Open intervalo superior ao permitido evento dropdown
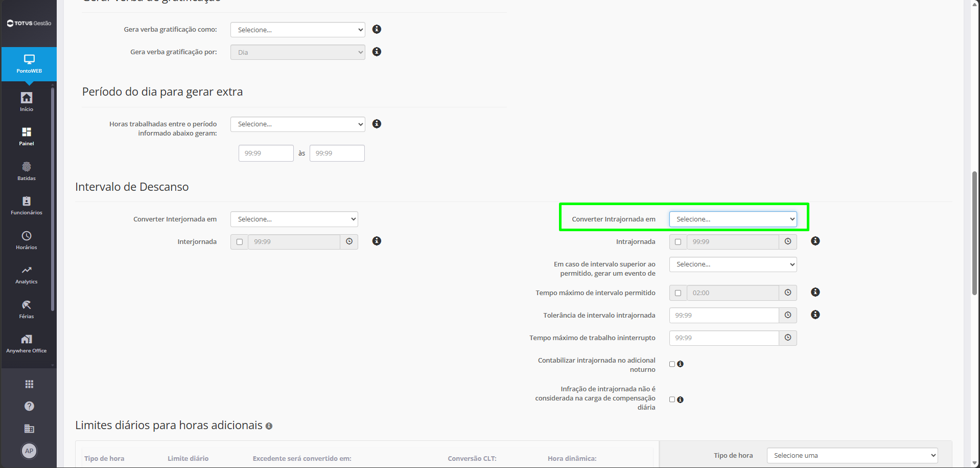Viewport: 980px width, 468px height. tap(733, 264)
